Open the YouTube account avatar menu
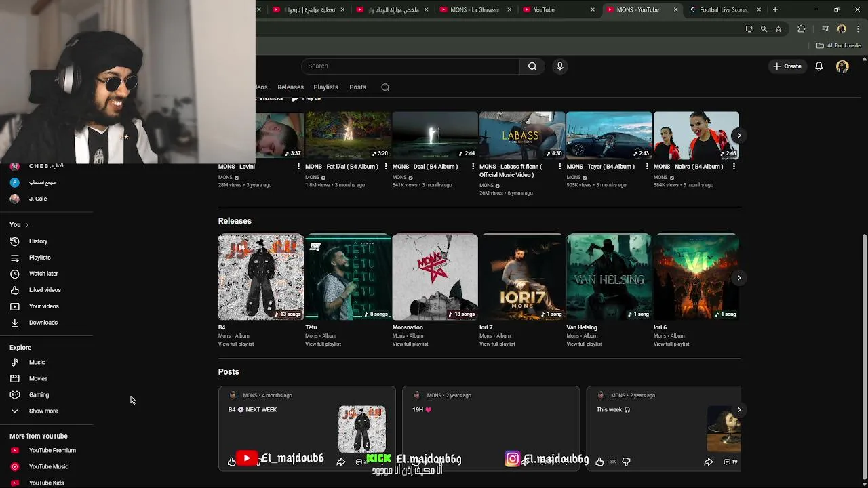Viewport: 868px width, 488px height. tap(842, 66)
